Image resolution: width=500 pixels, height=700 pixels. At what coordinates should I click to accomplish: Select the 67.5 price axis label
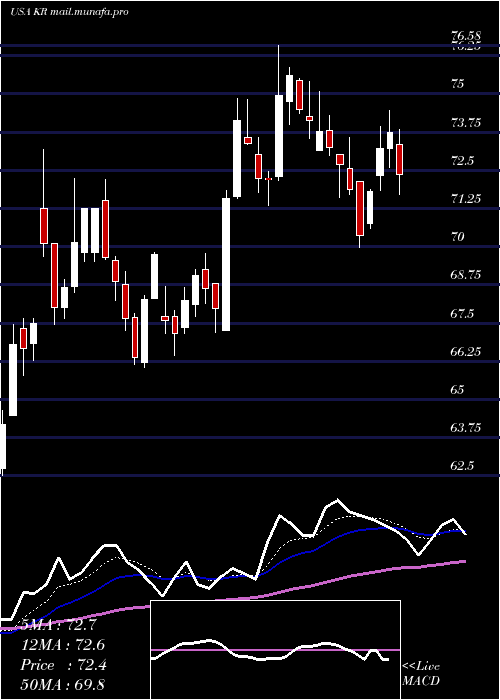coord(462,314)
